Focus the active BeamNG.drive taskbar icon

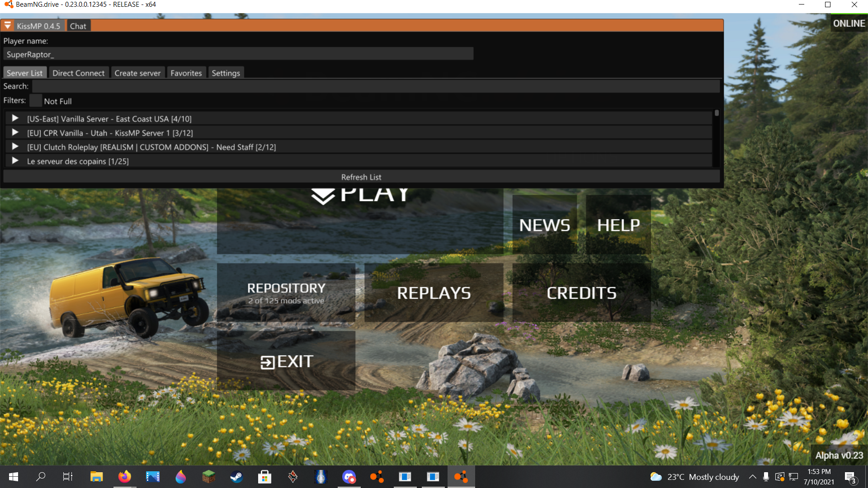[x=461, y=477]
